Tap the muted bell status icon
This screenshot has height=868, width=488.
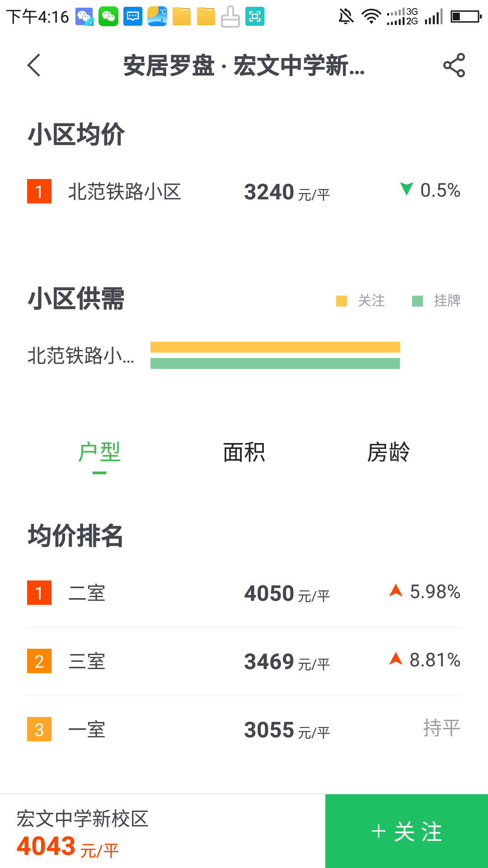346,17
